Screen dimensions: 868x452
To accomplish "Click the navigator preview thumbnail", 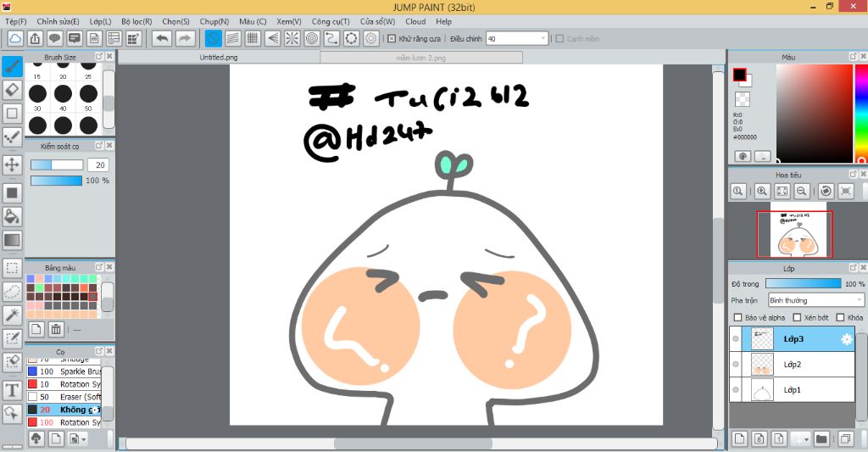I will 794,234.
